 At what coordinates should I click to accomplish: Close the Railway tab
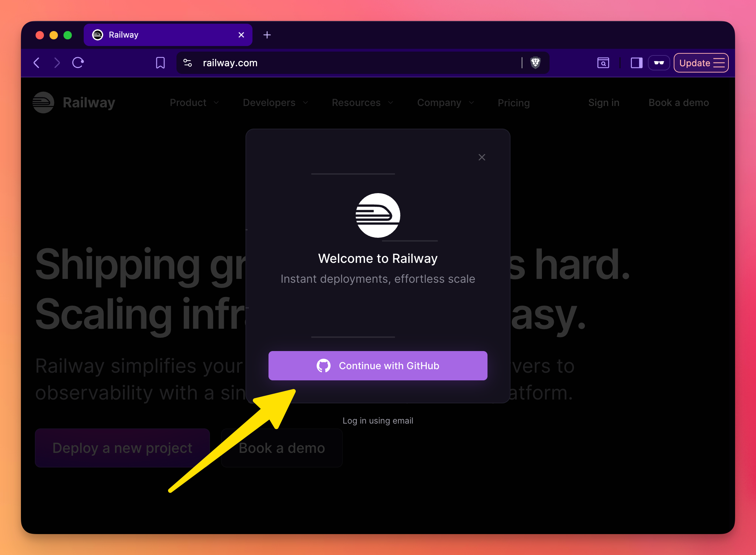click(x=241, y=35)
